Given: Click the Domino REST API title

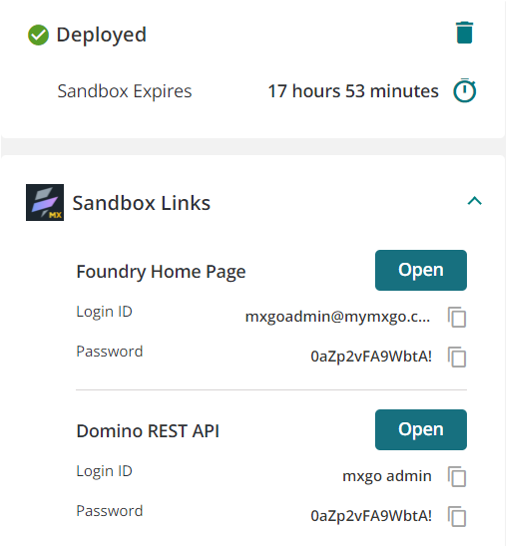Looking at the screenshot, I should point(148,431).
